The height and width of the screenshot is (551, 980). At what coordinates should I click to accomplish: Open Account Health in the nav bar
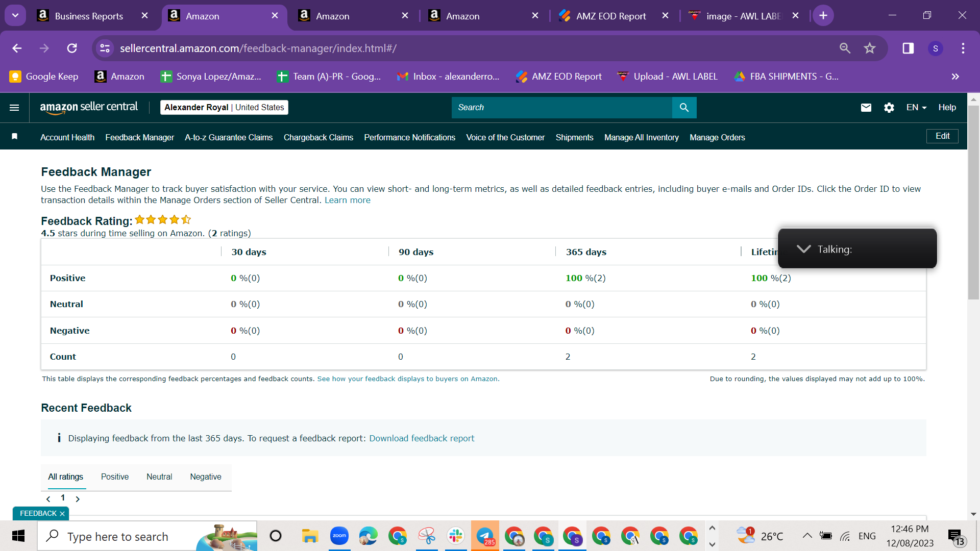point(67,137)
